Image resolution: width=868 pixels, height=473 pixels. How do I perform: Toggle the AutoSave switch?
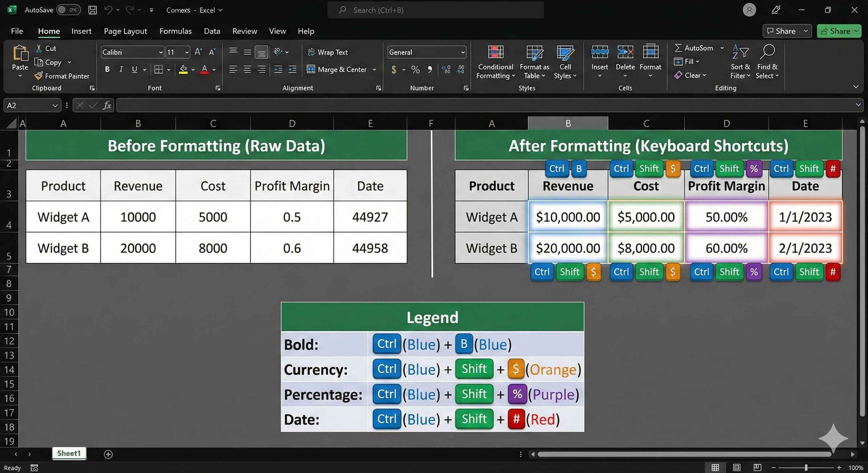(68, 10)
